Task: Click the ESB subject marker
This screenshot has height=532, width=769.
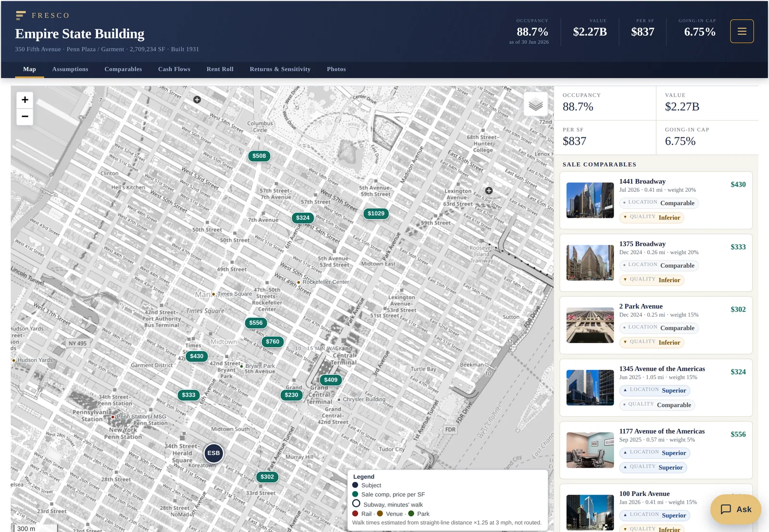Action: coord(213,453)
